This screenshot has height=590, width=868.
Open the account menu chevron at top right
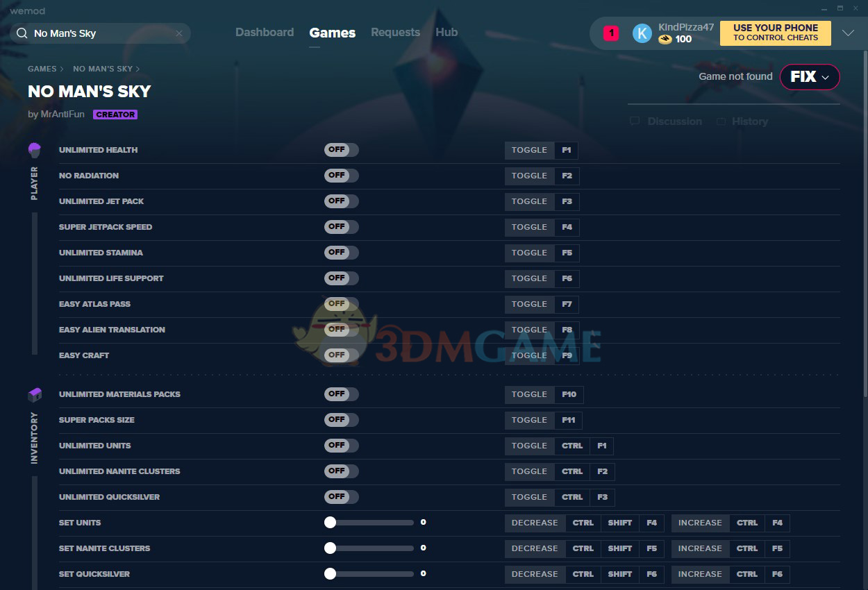coord(848,33)
